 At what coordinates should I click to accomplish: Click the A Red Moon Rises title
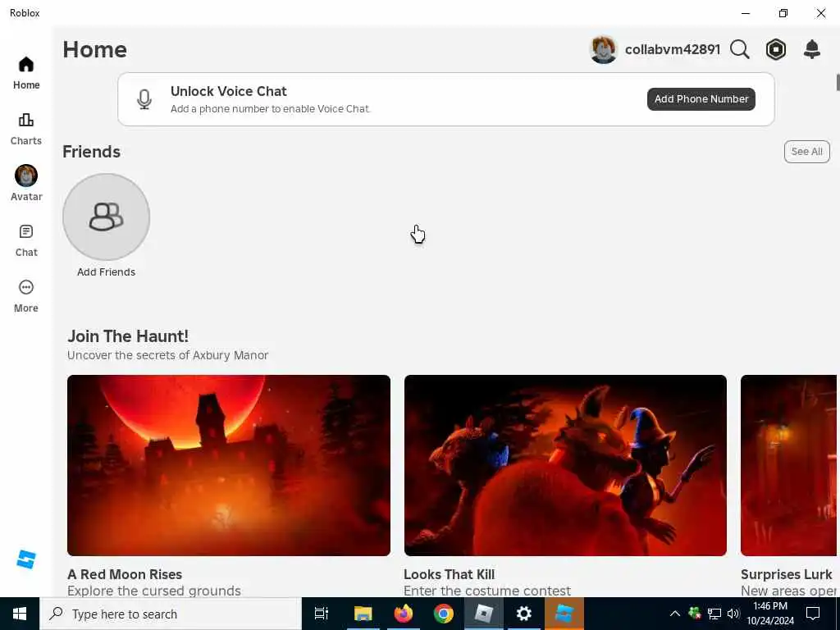click(125, 574)
